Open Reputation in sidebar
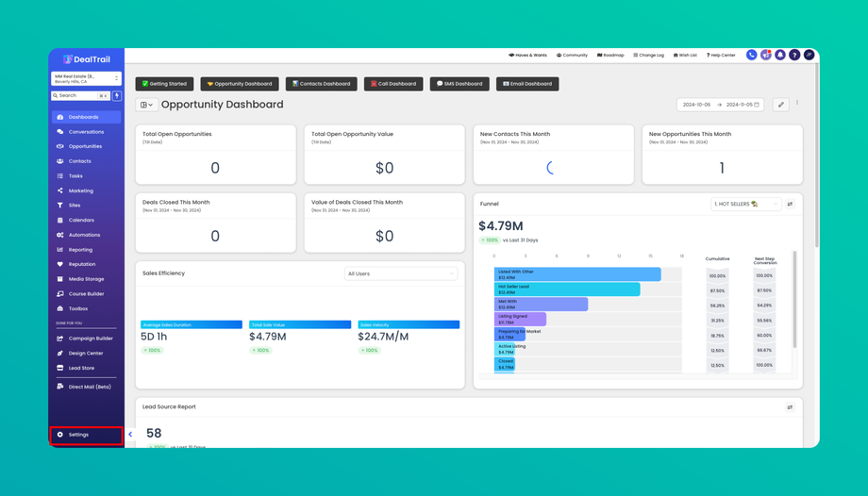868x496 pixels. tap(87, 264)
